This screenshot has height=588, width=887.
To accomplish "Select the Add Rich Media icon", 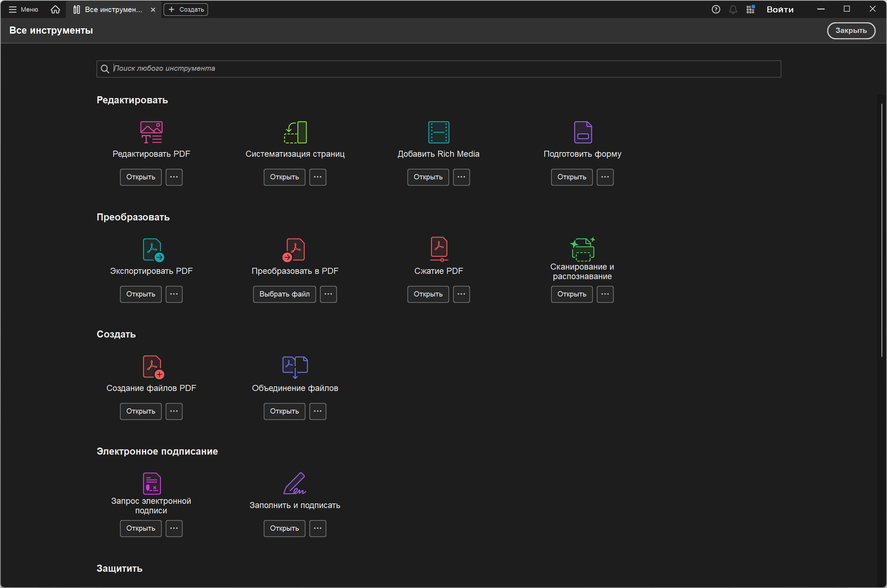I will click(x=439, y=132).
